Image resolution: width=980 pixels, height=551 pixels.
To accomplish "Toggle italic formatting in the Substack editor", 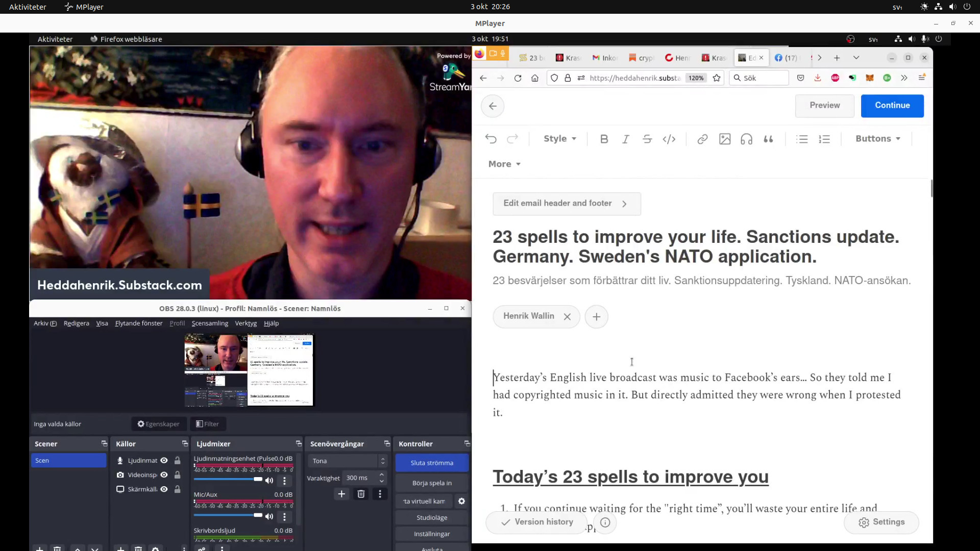I will 625,139.
